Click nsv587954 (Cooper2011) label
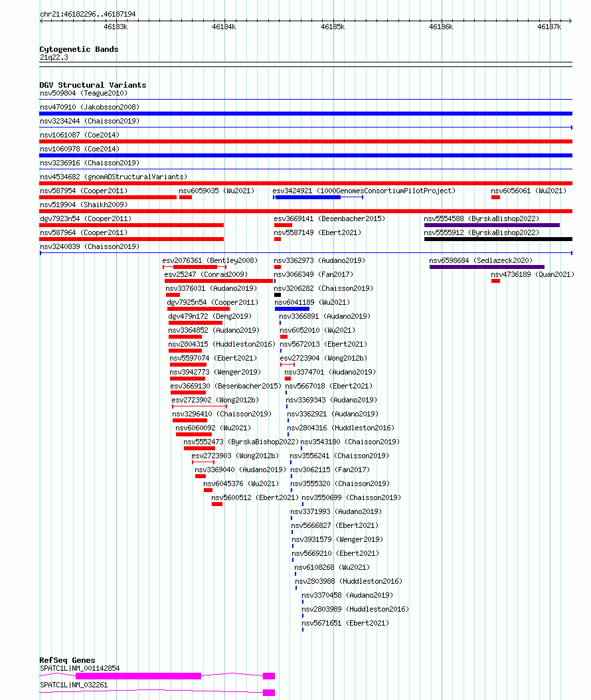Image resolution: width=591 pixels, height=700 pixels. pos(84,191)
